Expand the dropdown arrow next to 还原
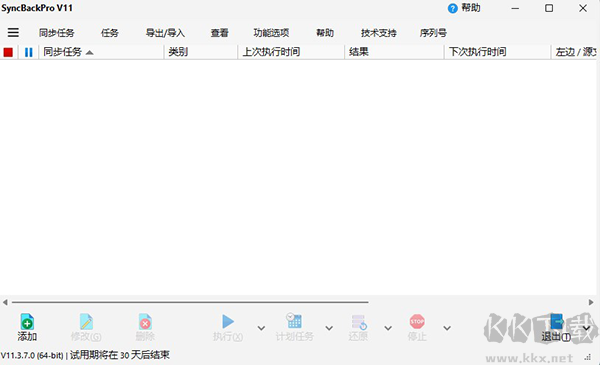 pos(388,328)
